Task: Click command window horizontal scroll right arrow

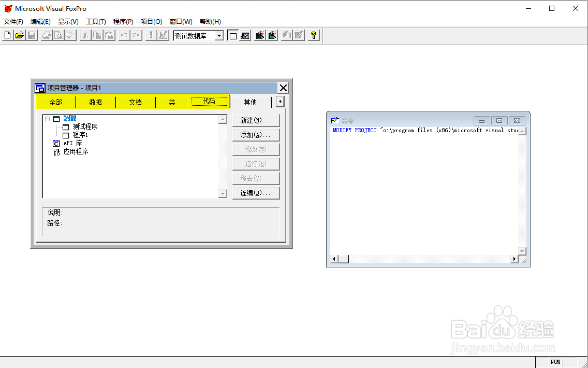Action: pos(514,259)
